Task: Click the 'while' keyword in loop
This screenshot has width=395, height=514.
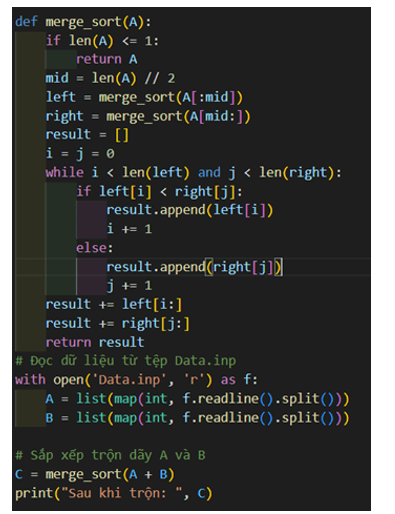Action: click(x=65, y=172)
